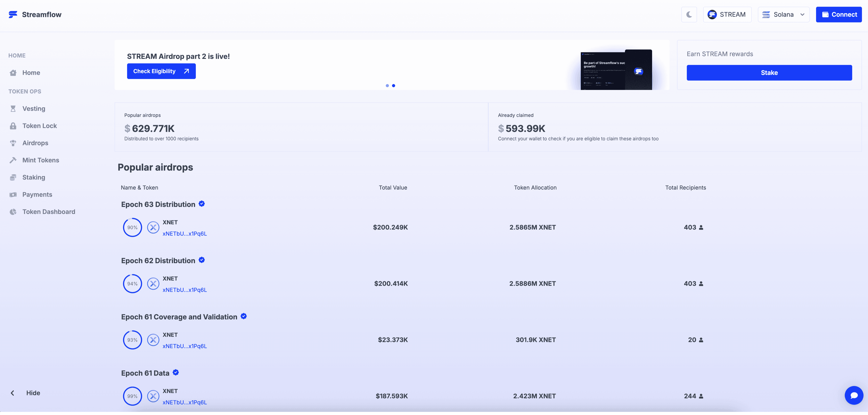Click the recipients person icon beside 20
868x415 pixels.
click(701, 340)
